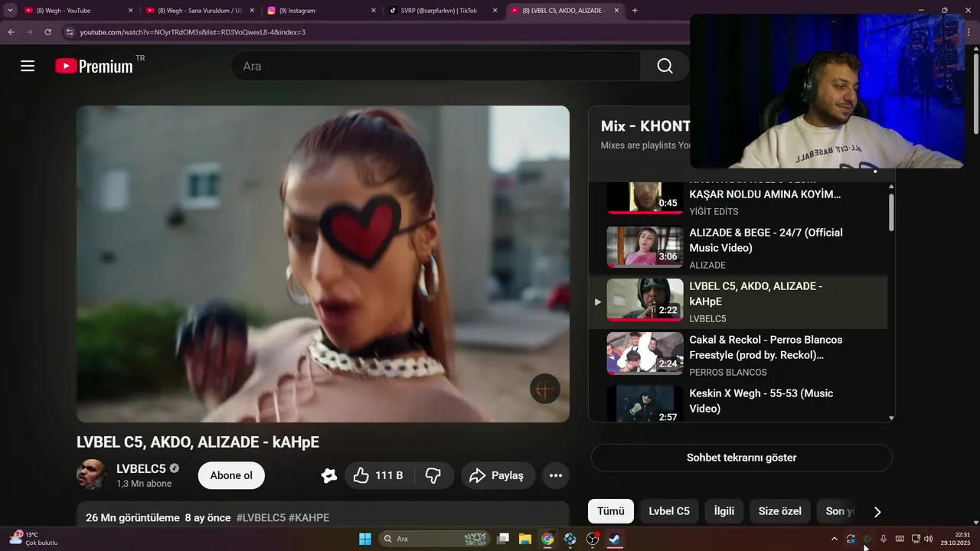Switch to the Instagram browser tab

tap(320, 11)
